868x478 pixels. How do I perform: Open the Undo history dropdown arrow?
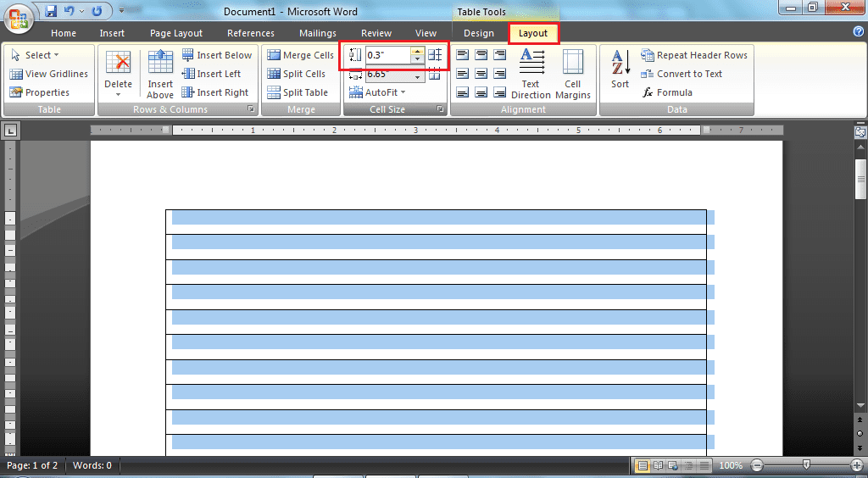click(x=82, y=11)
